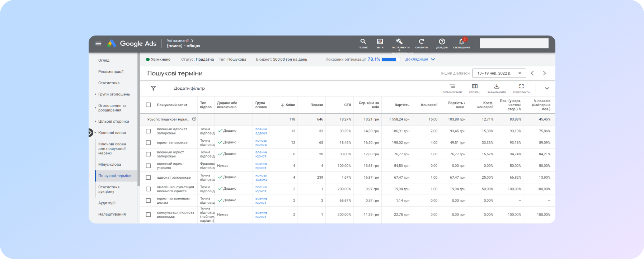Click the filter funnel icon
The height and width of the screenshot is (259, 644).
pos(153,88)
